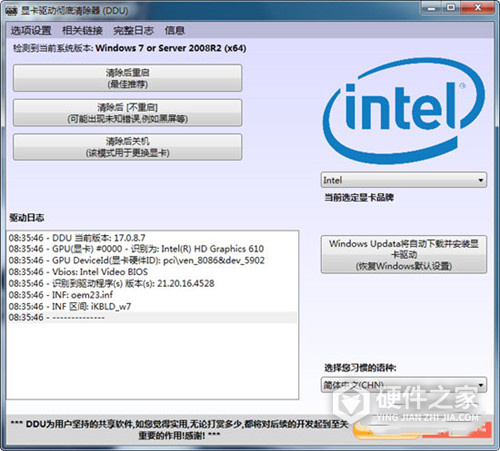
Task: Open the 选项设置 menu
Action: coord(31,31)
